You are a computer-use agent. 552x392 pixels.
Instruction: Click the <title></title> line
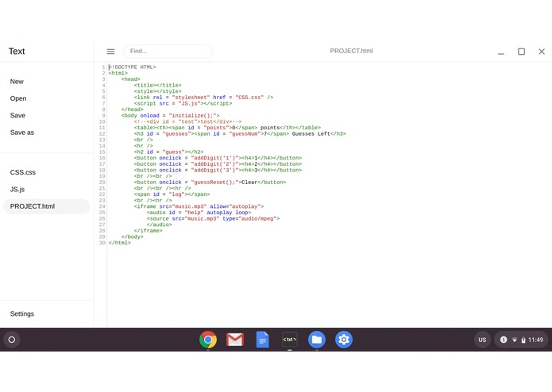157,86
